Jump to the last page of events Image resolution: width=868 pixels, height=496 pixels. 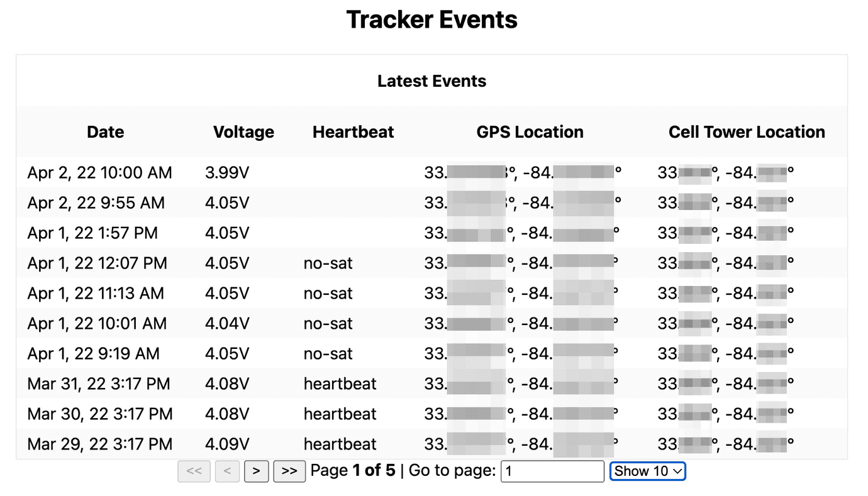coord(289,471)
